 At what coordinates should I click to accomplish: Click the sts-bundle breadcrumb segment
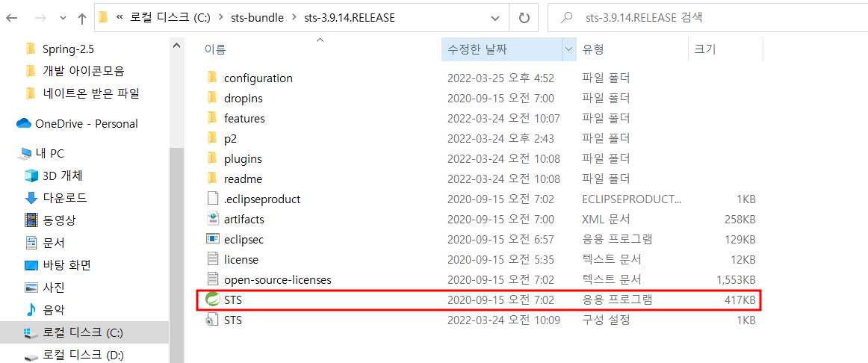coord(258,18)
